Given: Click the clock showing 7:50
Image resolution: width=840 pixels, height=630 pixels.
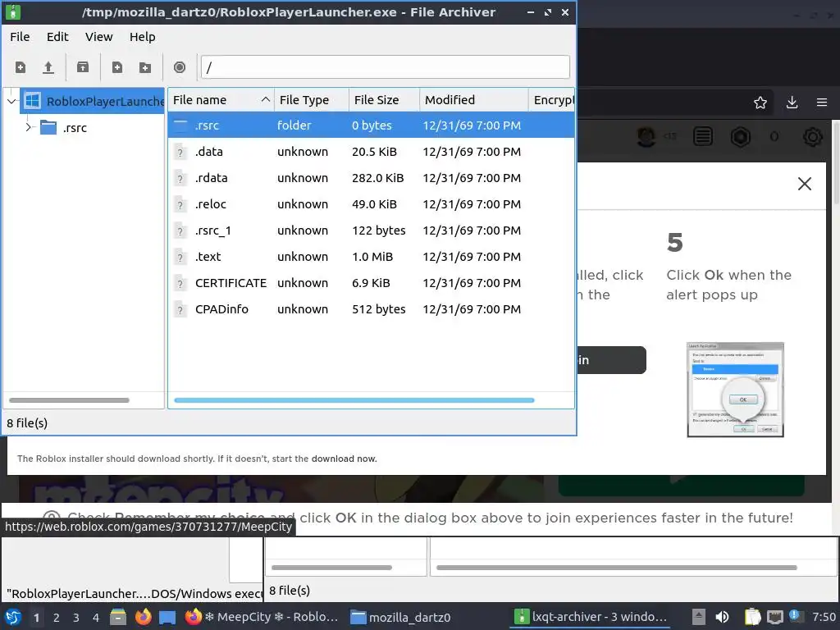Looking at the screenshot, I should coord(824,617).
